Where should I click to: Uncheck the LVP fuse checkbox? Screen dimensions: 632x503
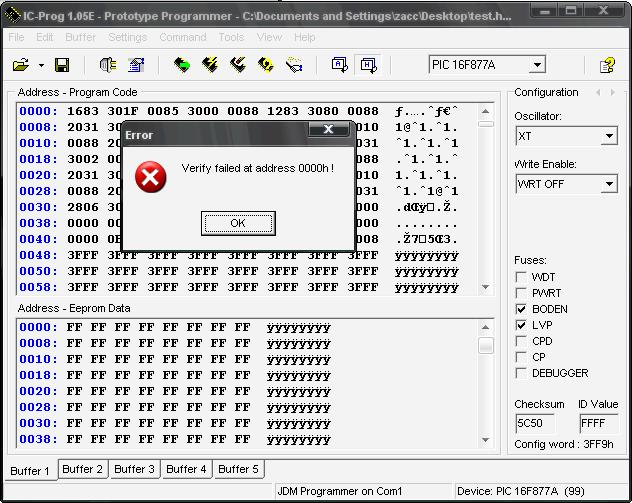click(521, 325)
